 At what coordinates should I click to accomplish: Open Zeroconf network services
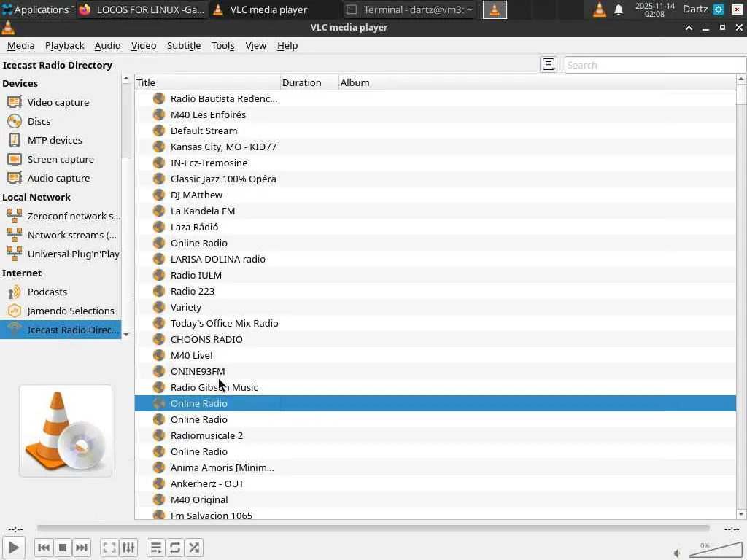pos(61,216)
